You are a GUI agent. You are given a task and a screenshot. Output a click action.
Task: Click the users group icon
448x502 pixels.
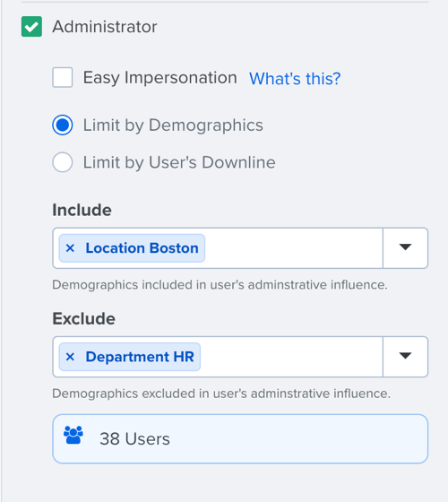click(73, 435)
